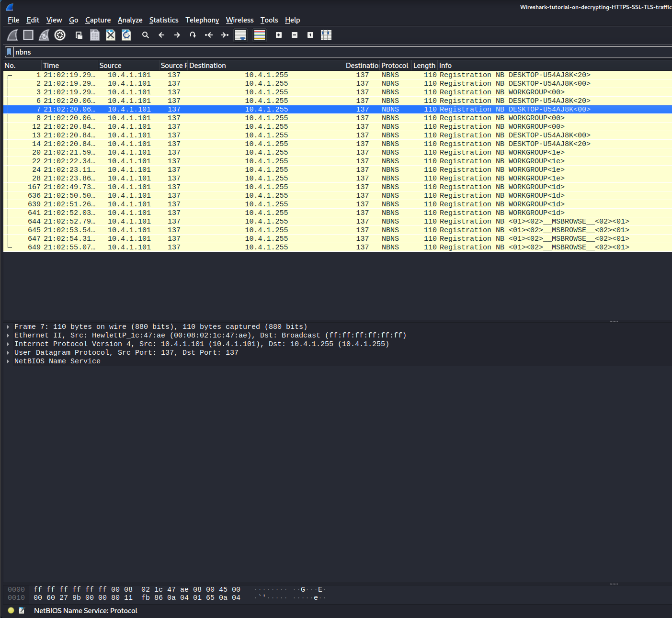The image size is (672, 618).
Task: Open the Statistics menu
Action: 164,20
